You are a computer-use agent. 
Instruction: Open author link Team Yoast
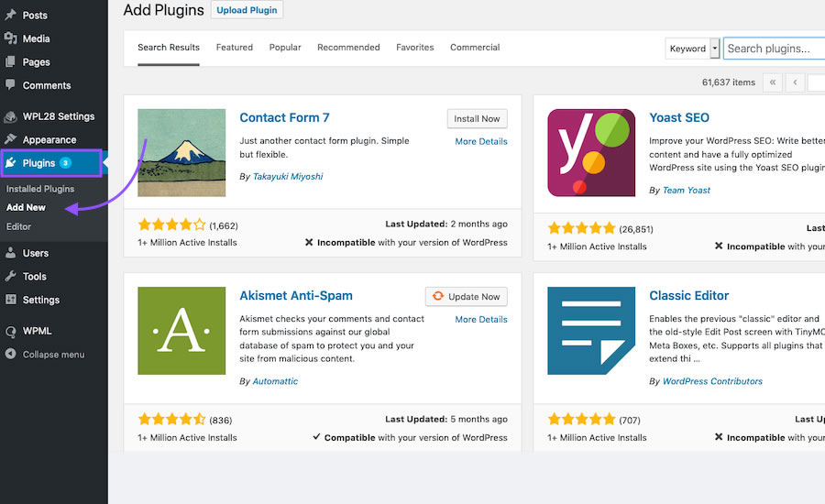[x=686, y=190]
